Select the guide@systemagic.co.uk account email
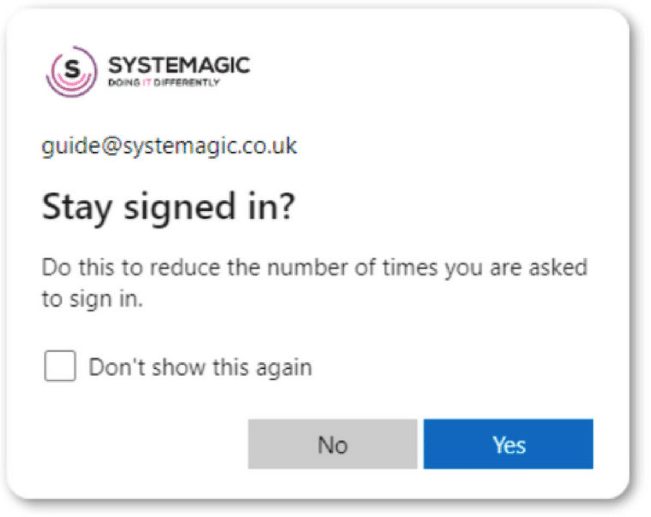The image size is (651, 517). pyautogui.click(x=169, y=146)
